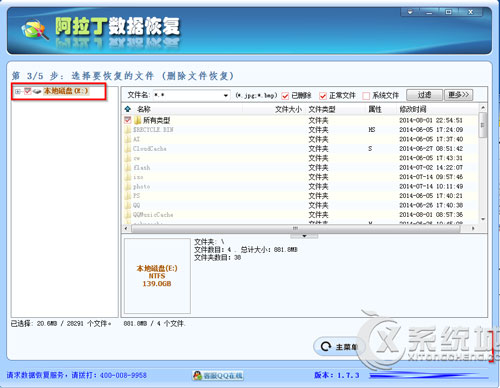Click the HS attribute value
Screen dimensions: 500x388
tap(372, 130)
